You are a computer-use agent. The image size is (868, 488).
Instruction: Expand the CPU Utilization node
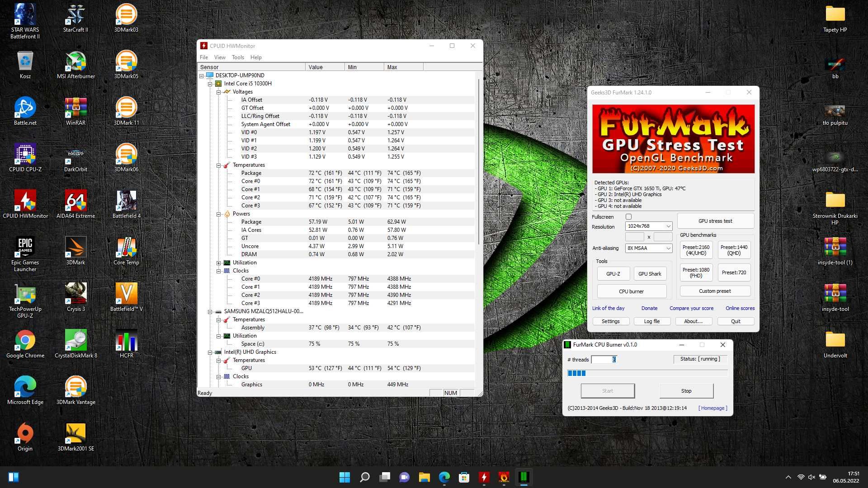(219, 263)
